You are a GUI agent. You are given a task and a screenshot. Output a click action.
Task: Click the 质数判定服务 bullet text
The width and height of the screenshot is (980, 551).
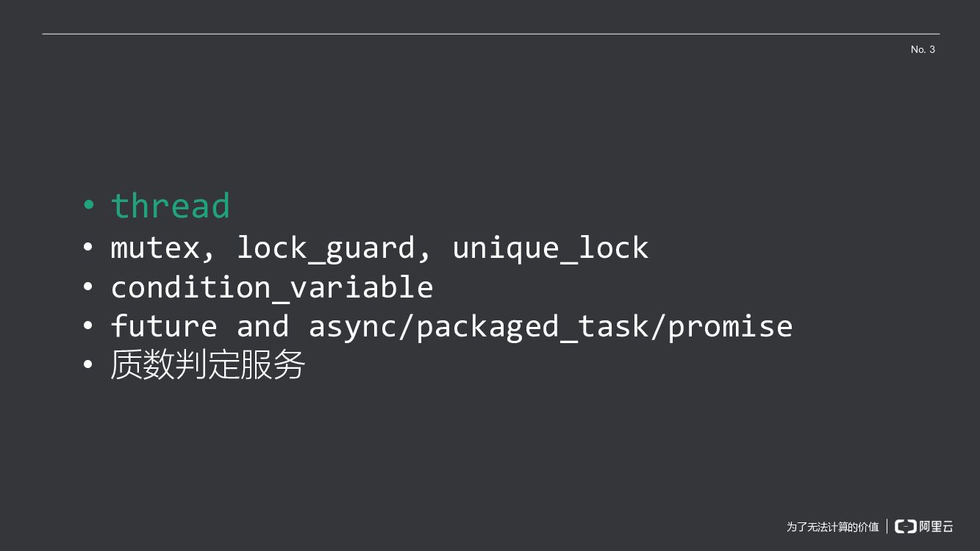click(x=207, y=364)
